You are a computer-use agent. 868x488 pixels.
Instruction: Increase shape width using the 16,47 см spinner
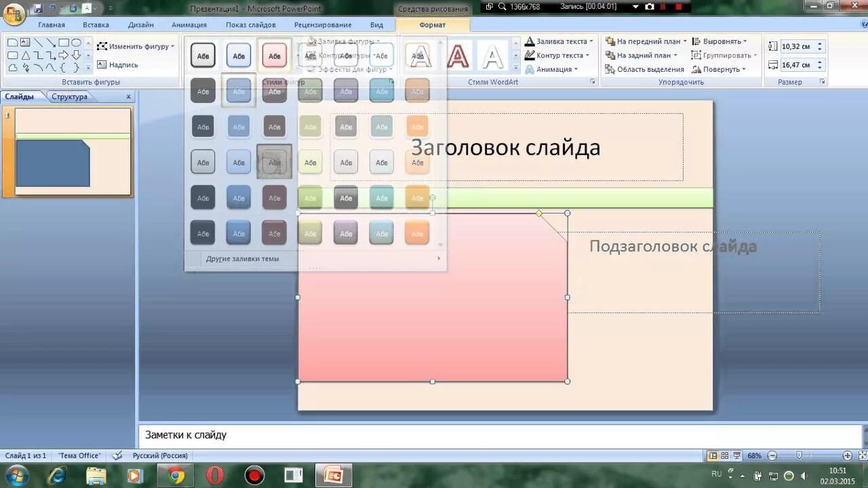point(820,62)
